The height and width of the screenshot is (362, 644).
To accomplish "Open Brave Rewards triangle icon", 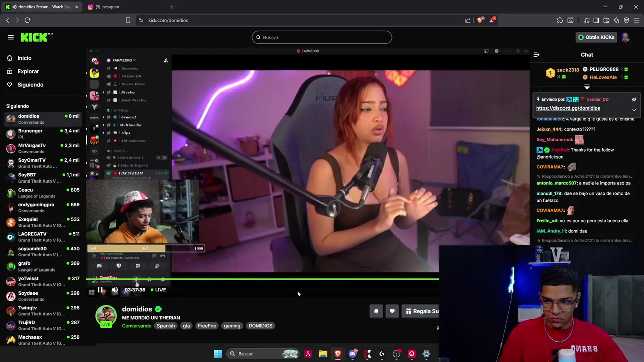I will [x=492, y=20].
